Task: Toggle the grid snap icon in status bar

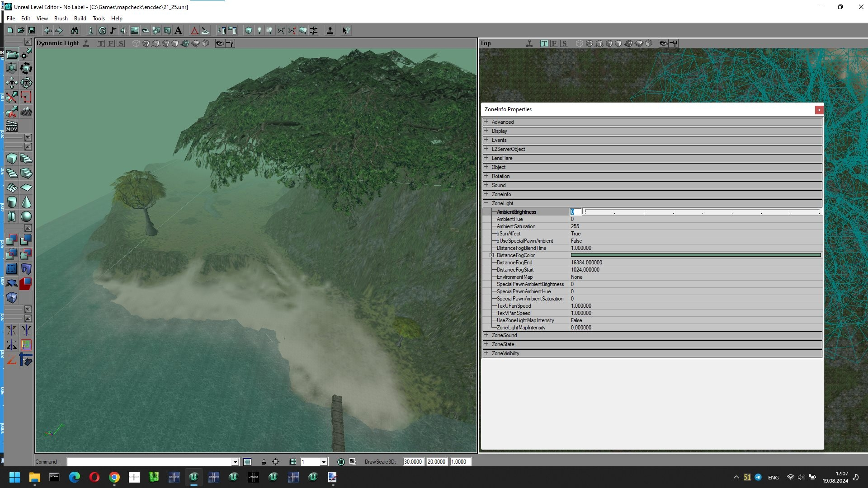Action: (293, 462)
